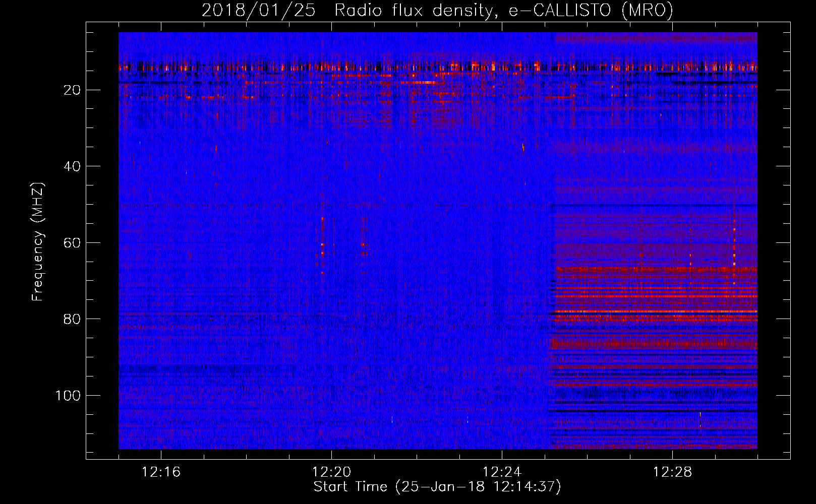
Task: Click the '12:28' time tick label
Action: click(x=673, y=472)
